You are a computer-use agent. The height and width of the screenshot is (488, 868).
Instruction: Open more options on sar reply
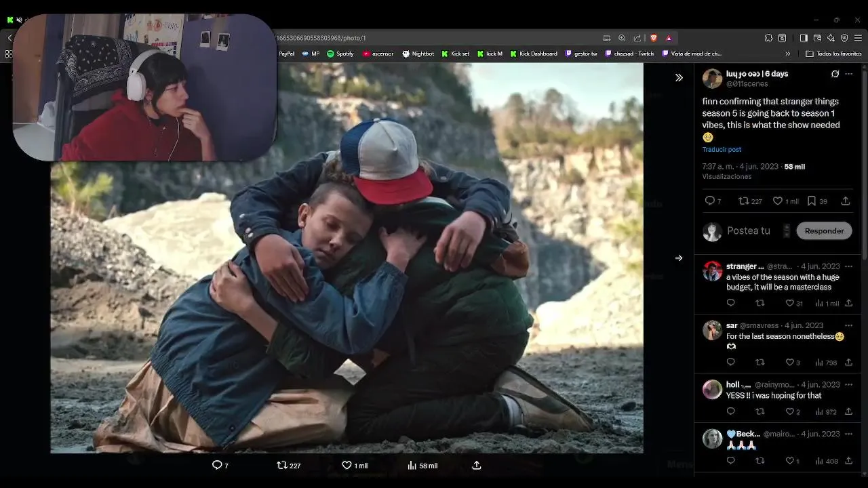click(848, 325)
